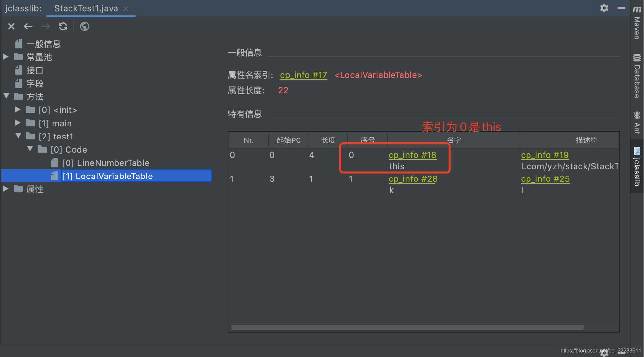The width and height of the screenshot is (644, 357).
Task: Open the status bar settings gear icon
Action: pos(604,352)
